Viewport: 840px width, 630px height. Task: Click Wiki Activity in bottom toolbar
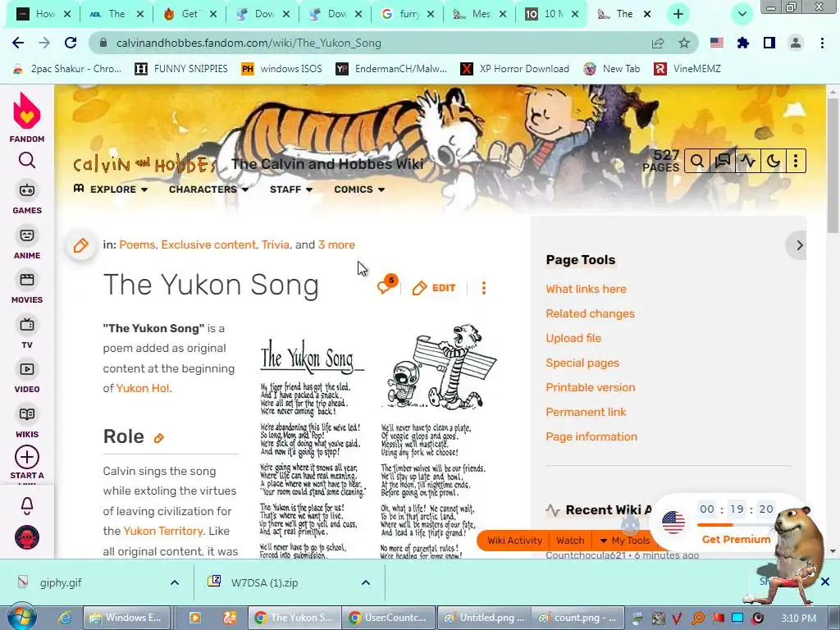click(x=514, y=541)
